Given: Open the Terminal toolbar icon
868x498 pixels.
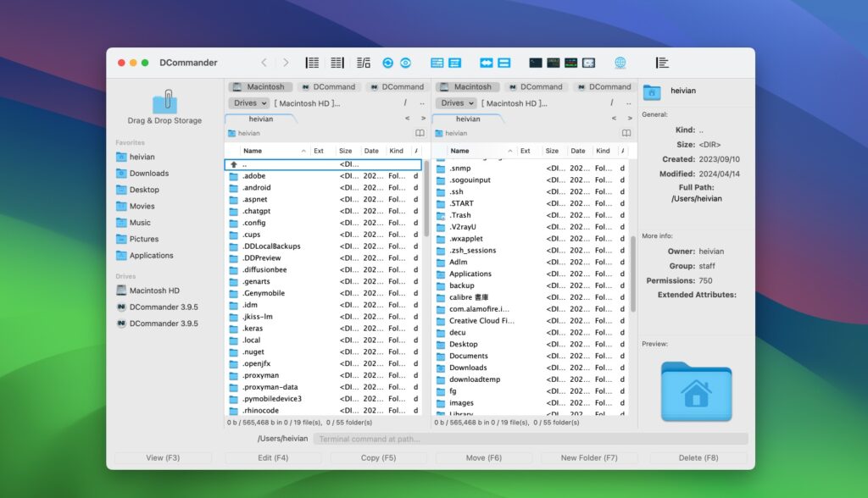Looking at the screenshot, I should click(534, 62).
